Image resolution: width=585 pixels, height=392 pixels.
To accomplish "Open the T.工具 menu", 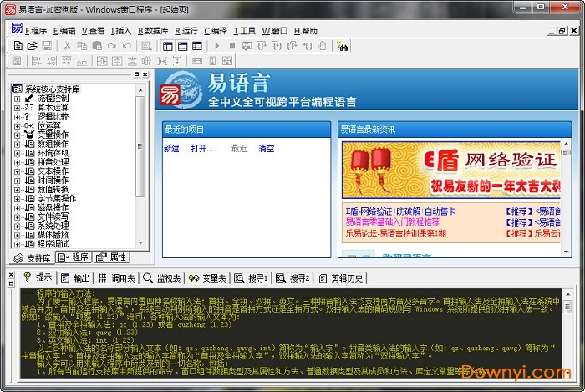I will (244, 30).
